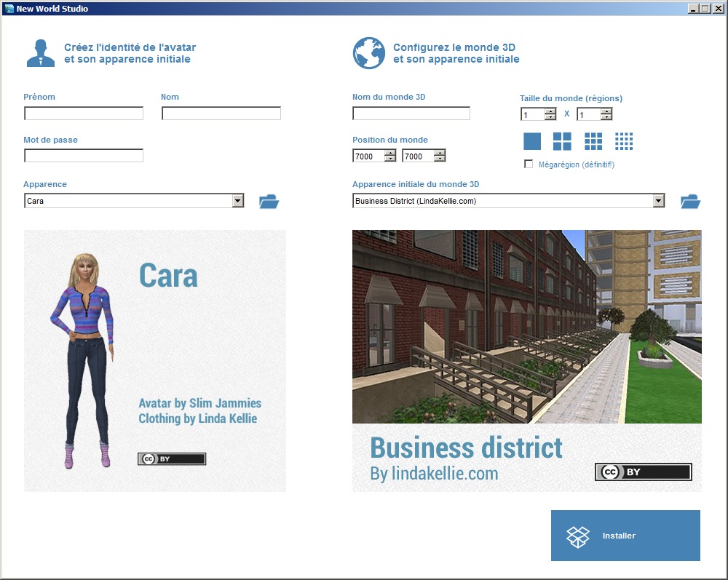The image size is (728, 580).
Task: Decrease the second Position du monde value
Action: tap(440, 159)
